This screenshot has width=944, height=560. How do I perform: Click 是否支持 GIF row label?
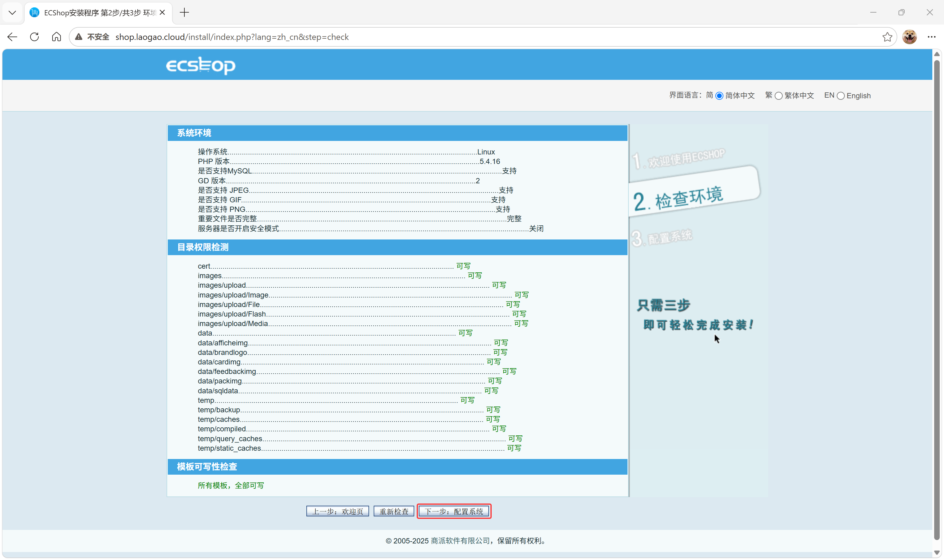[x=219, y=200]
